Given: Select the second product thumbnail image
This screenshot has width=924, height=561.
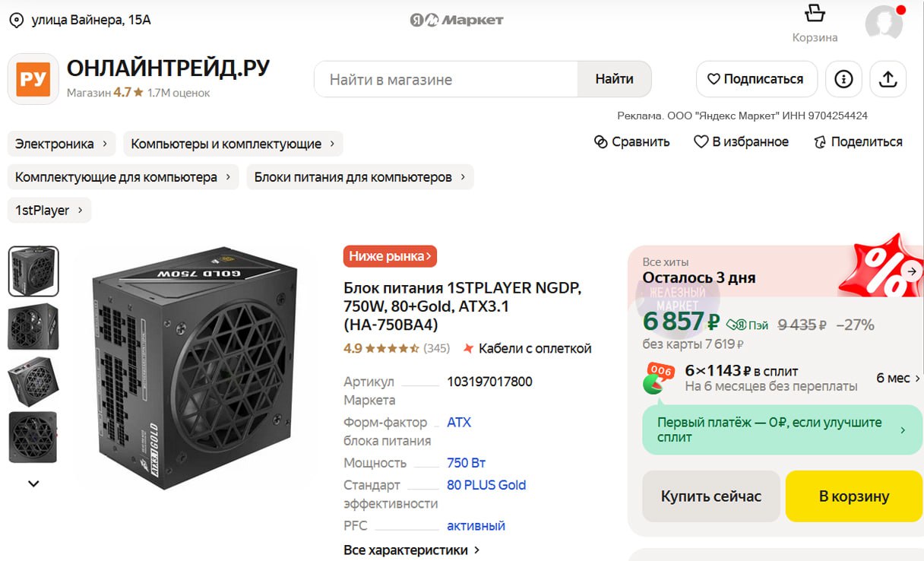Looking at the screenshot, I should coord(33,326).
